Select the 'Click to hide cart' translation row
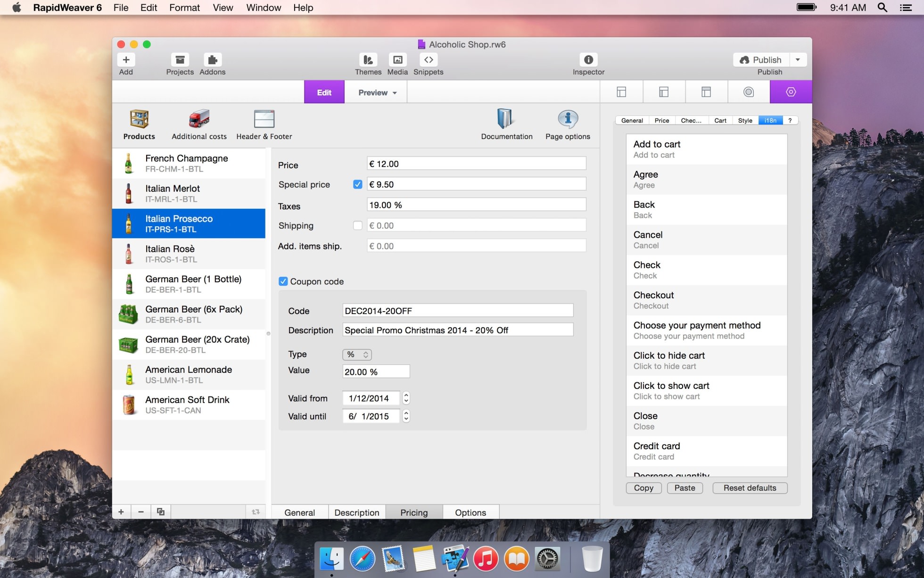The image size is (924, 578). [x=706, y=360]
